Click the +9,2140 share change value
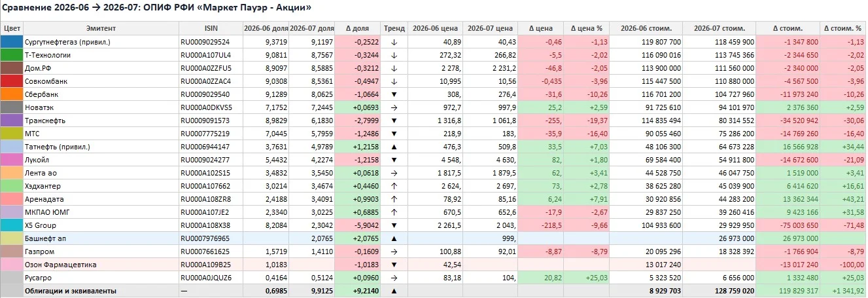Viewport: 868px width, 298px height. tap(358, 290)
